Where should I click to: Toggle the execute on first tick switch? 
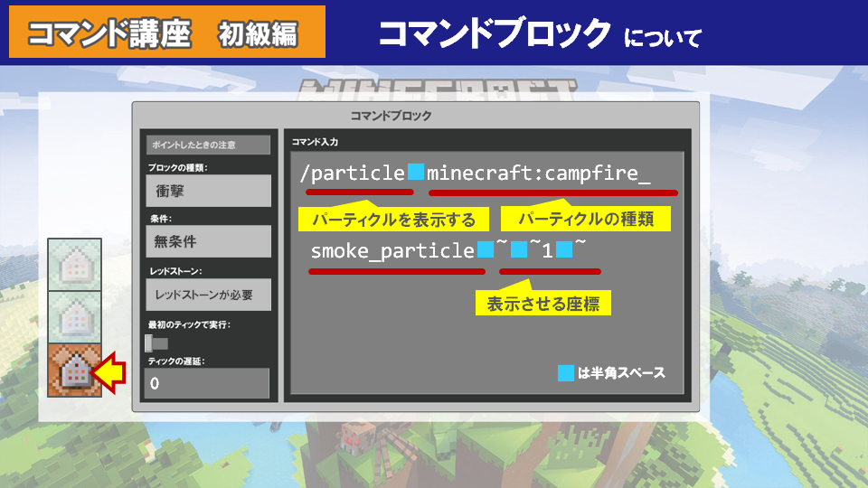pyautogui.click(x=156, y=343)
